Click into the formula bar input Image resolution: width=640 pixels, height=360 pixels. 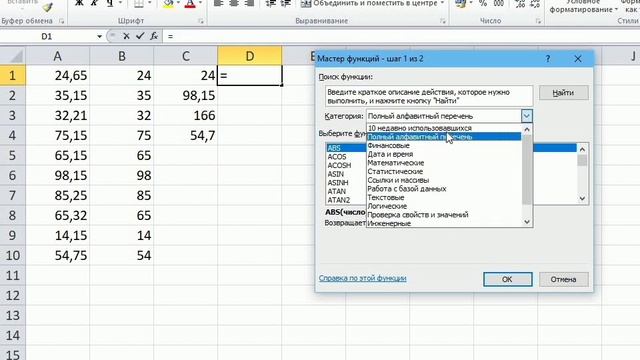pyautogui.click(x=402, y=37)
